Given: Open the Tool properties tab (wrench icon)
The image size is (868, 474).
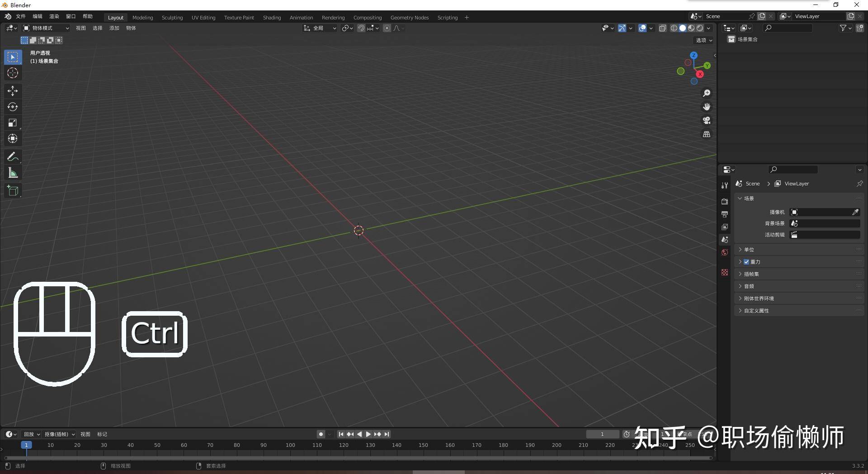Looking at the screenshot, I should [x=725, y=185].
